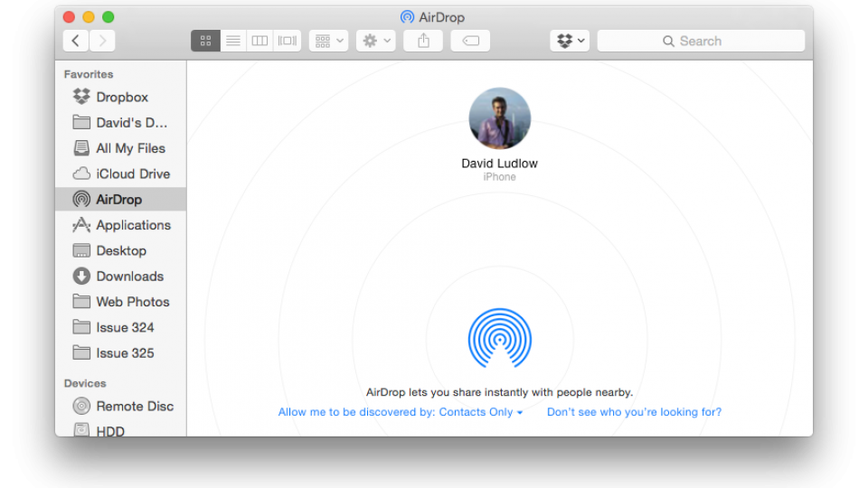
Task: Click the Applications sidebar icon
Action: click(x=81, y=225)
